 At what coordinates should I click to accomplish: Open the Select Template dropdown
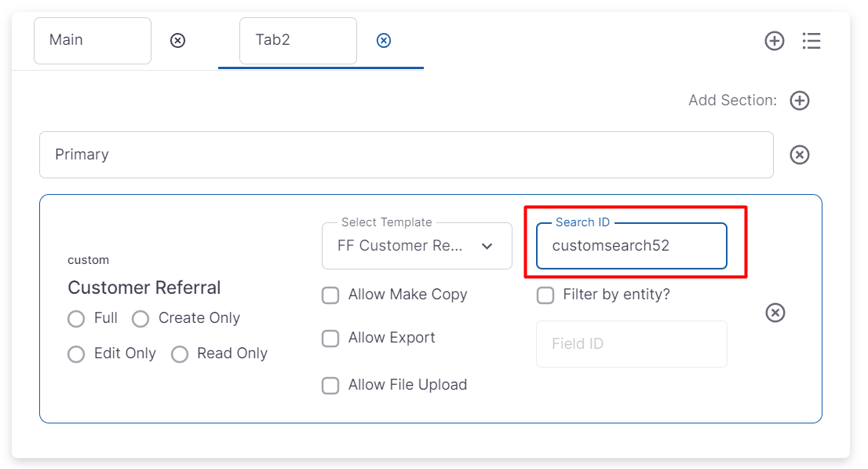[417, 246]
